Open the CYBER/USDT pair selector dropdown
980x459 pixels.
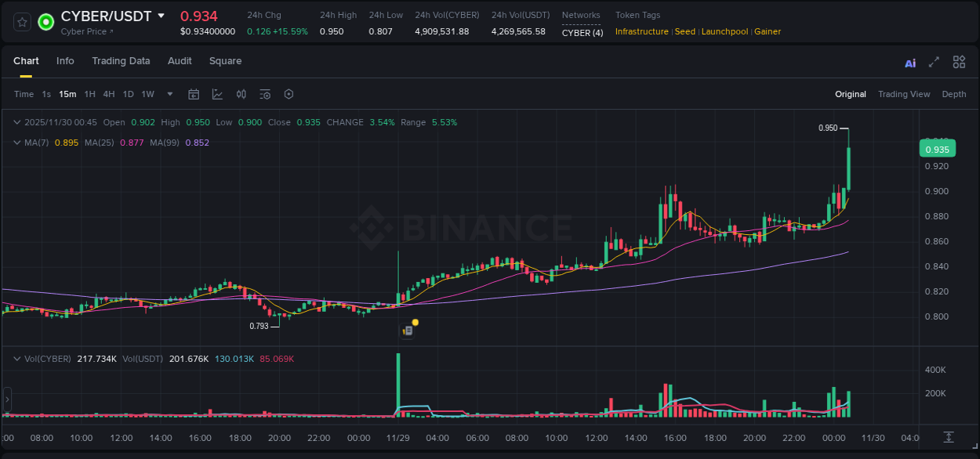(x=162, y=16)
